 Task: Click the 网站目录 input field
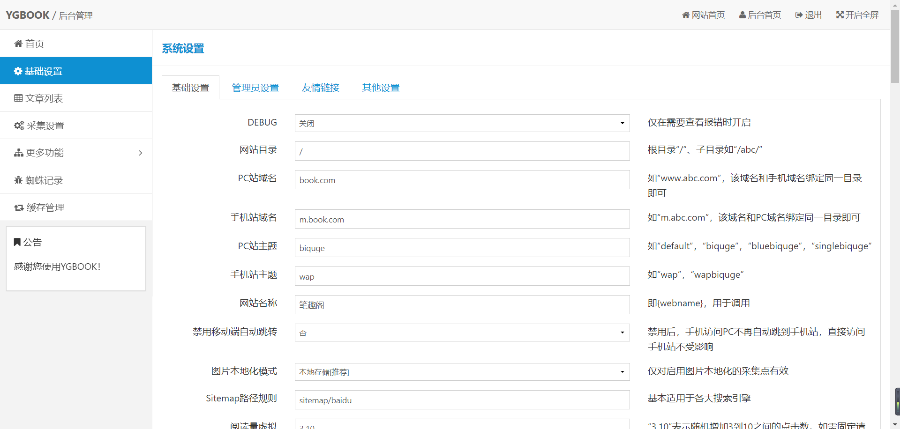[x=462, y=151]
